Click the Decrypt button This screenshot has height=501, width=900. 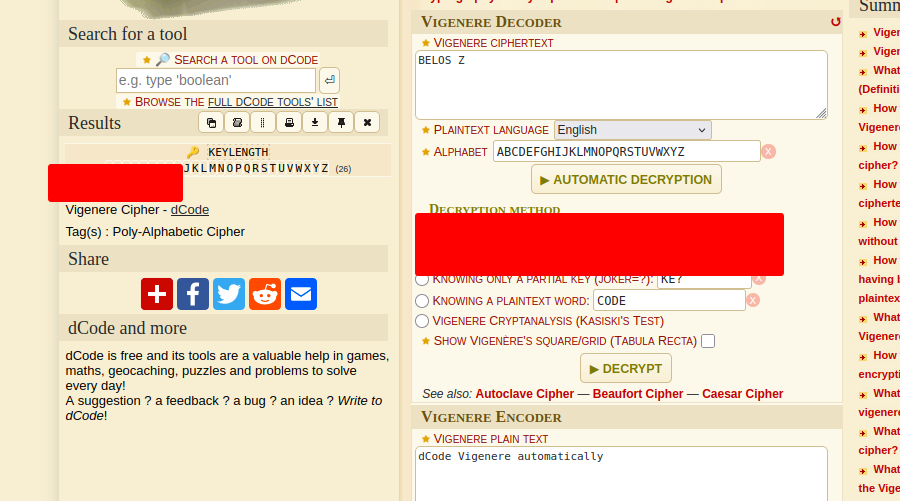[x=626, y=368]
